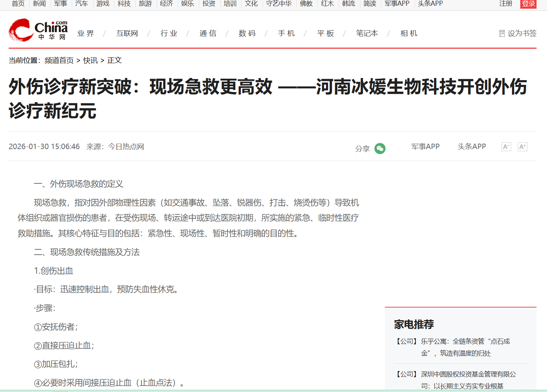Open the 科技 menu item

pyautogui.click(x=124, y=4)
